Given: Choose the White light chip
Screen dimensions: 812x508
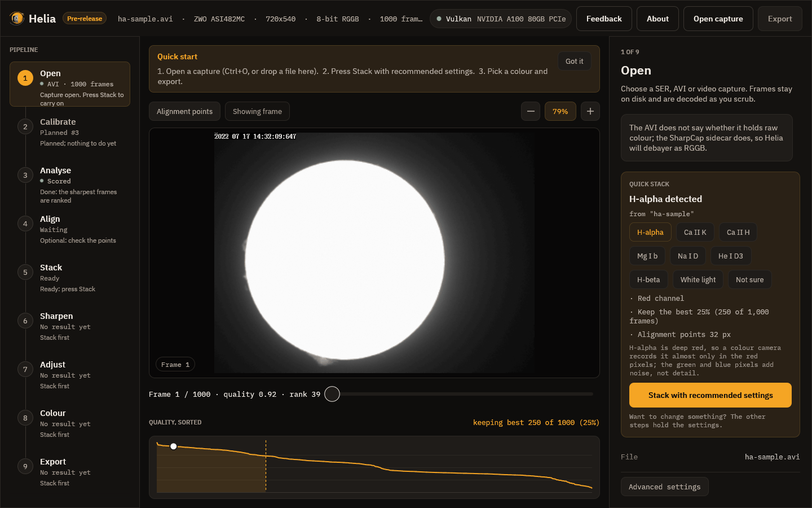Looking at the screenshot, I should click(698, 279).
